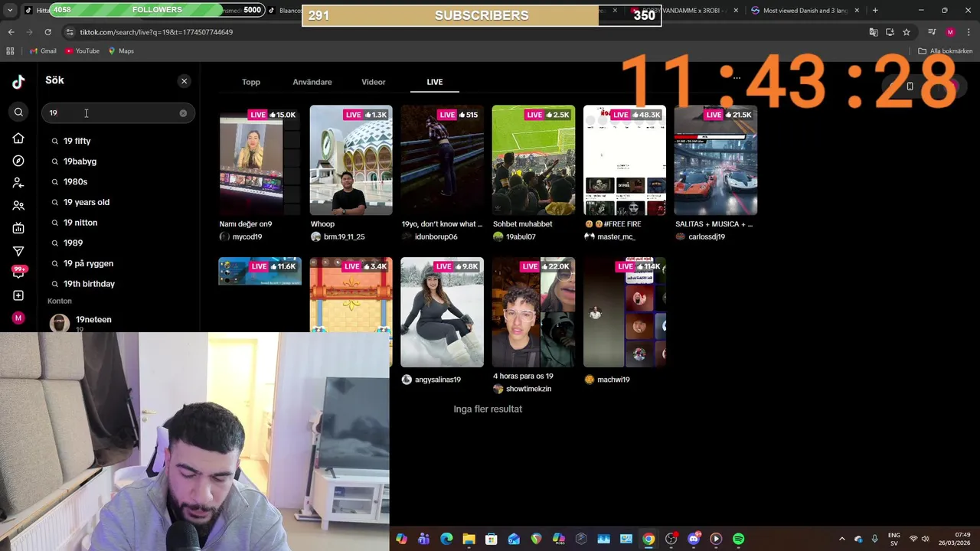Viewport: 980px width, 551px height.
Task: Open the 'Namı değer on9' live thumbnail
Action: coord(260,161)
